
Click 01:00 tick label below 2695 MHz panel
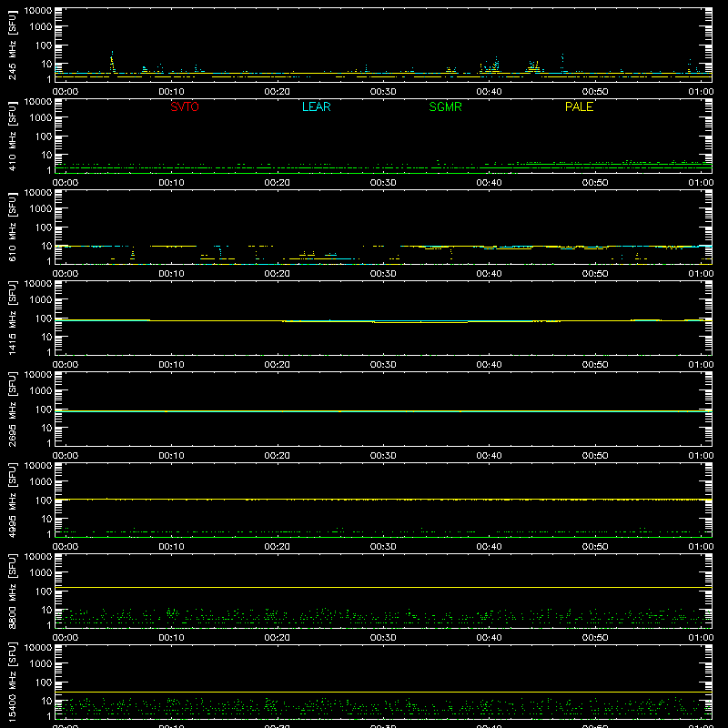tap(701, 456)
